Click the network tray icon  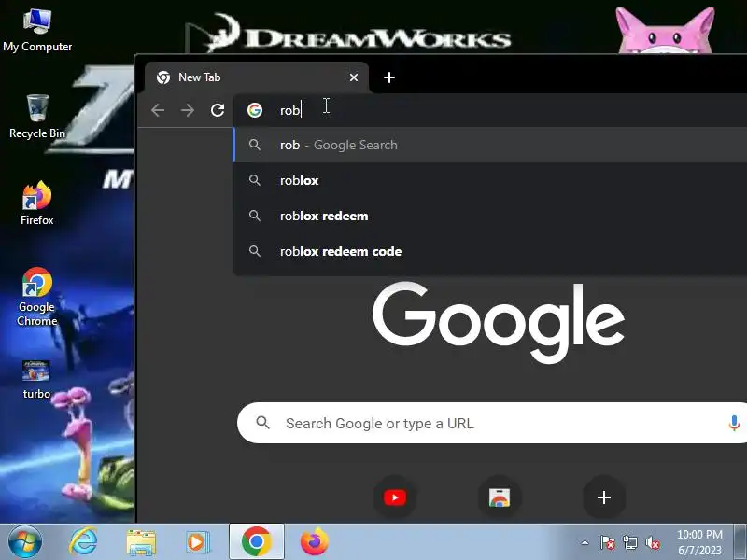click(630, 542)
